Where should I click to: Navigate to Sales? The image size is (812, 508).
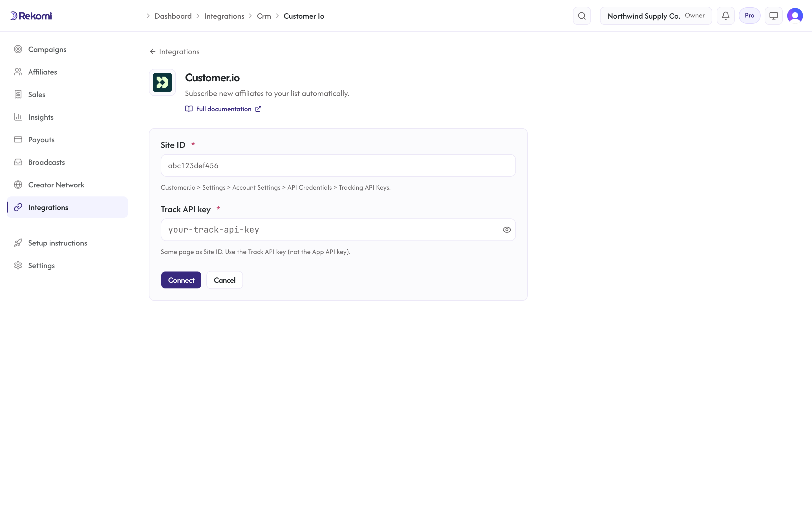coord(67,95)
